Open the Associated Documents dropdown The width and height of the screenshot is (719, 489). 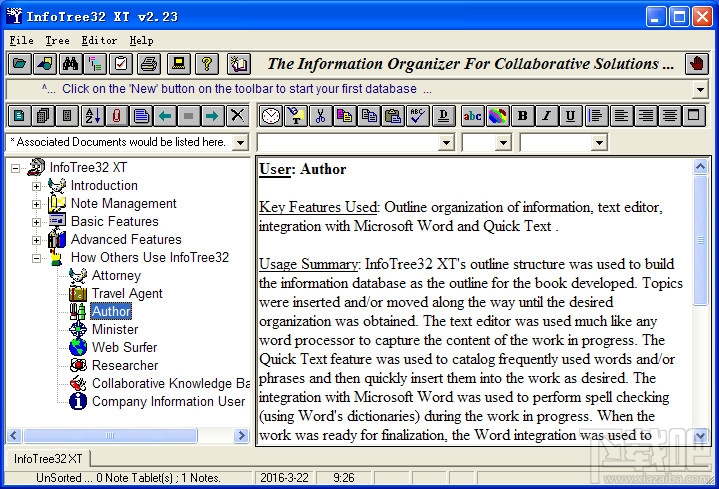(x=240, y=142)
